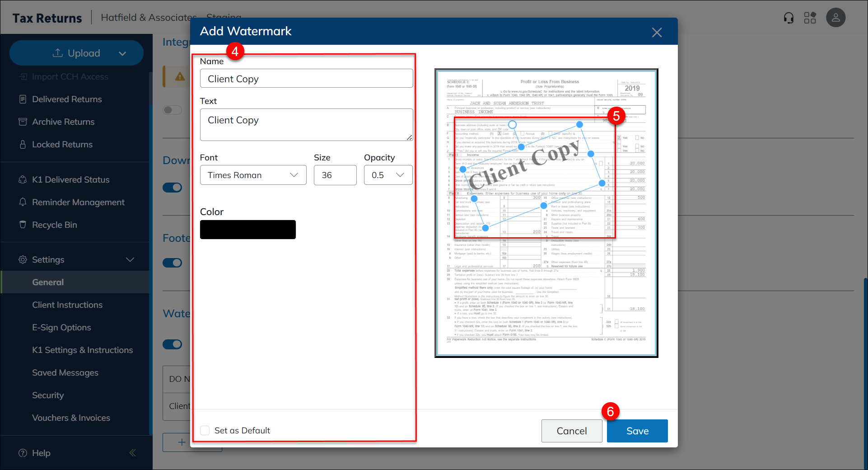This screenshot has width=868, height=470.
Task: Click the Locked Returns padlock icon
Action: pyautogui.click(x=23, y=144)
